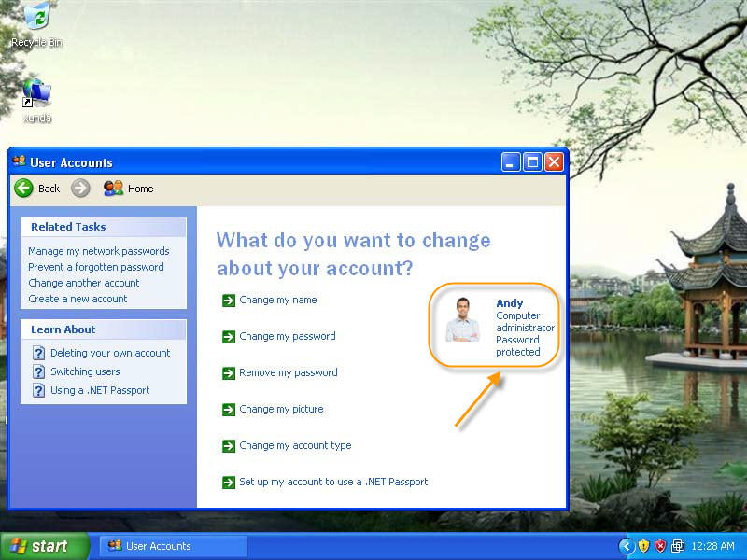Click the Home label in toolbar
This screenshot has height=560, width=747.
click(x=141, y=189)
